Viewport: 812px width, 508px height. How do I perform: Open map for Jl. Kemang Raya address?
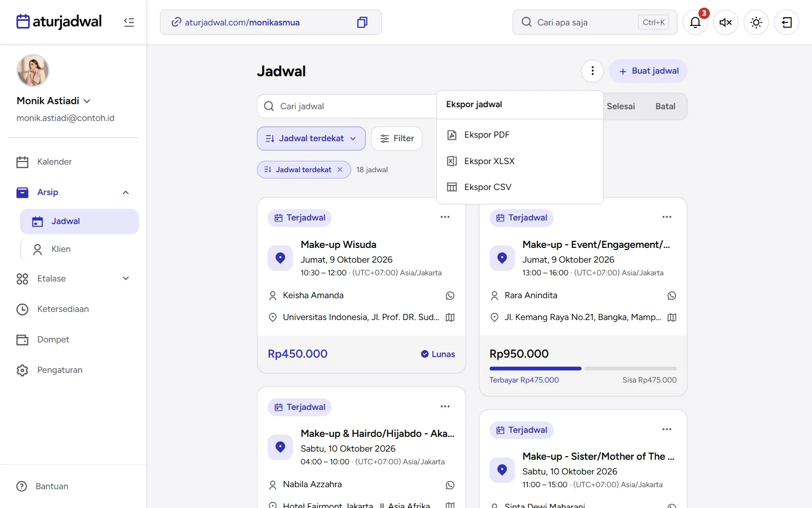[x=672, y=318]
